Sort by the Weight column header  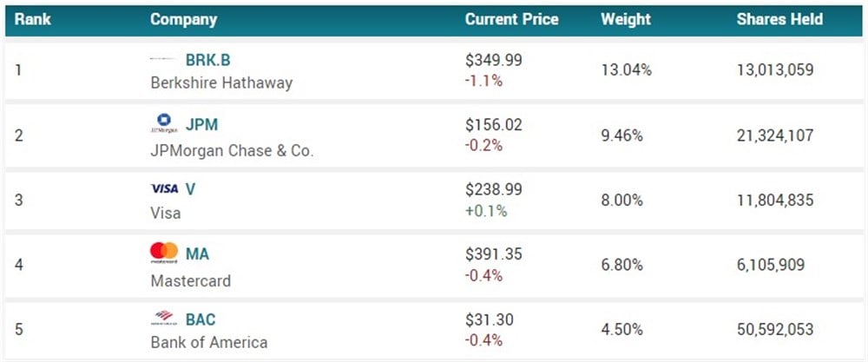click(x=625, y=19)
